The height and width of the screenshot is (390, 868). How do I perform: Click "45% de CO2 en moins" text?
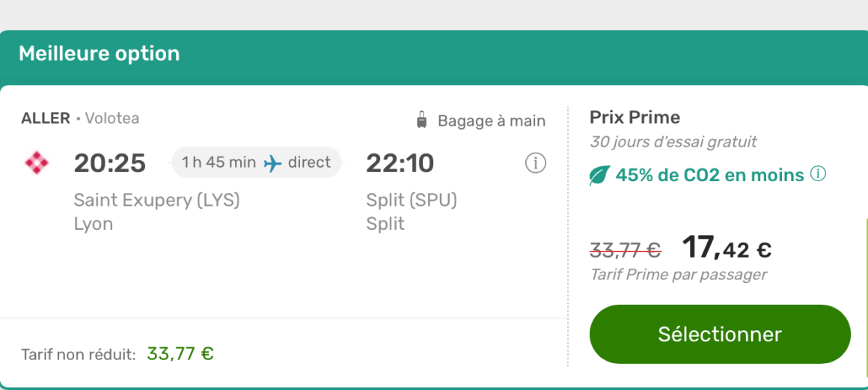pyautogui.click(x=709, y=175)
